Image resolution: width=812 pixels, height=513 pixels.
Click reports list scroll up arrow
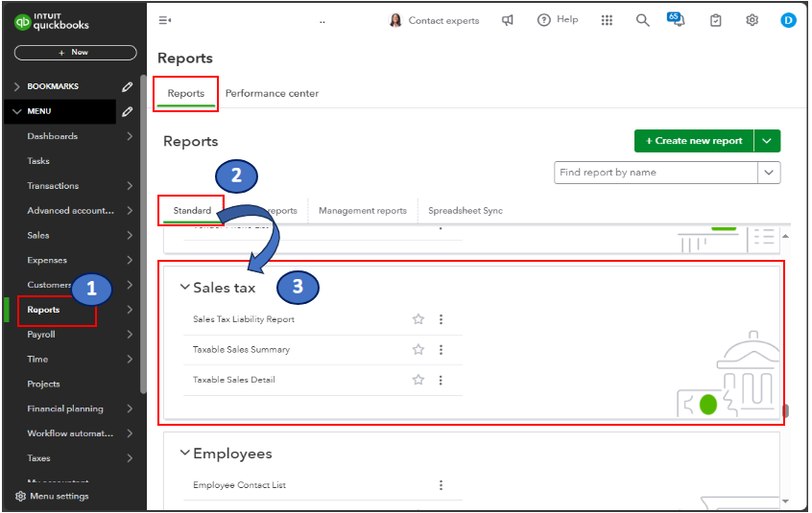(785, 236)
